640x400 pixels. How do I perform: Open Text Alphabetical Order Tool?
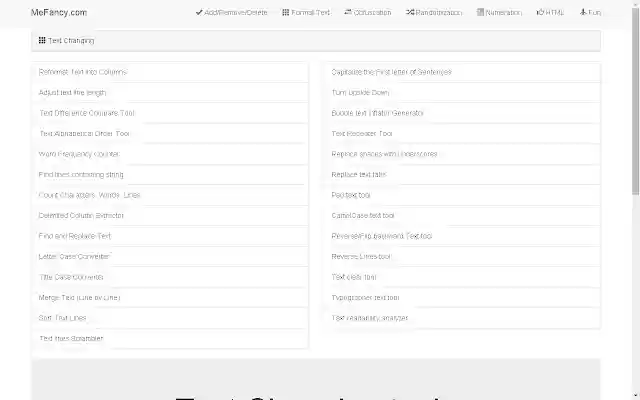84,133
